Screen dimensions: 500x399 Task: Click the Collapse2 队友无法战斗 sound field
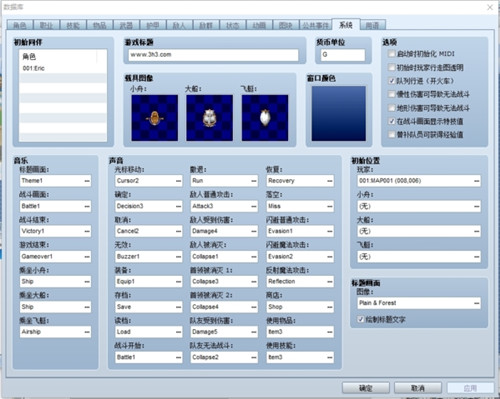(x=224, y=357)
